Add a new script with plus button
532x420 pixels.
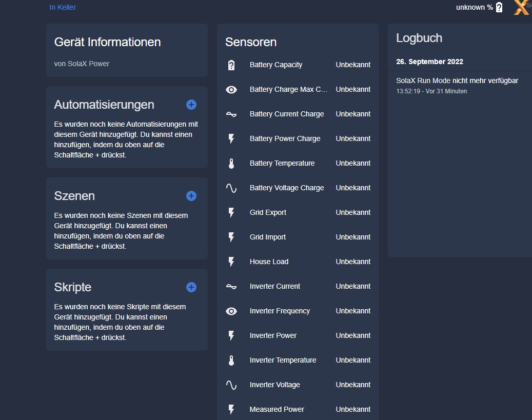(191, 287)
